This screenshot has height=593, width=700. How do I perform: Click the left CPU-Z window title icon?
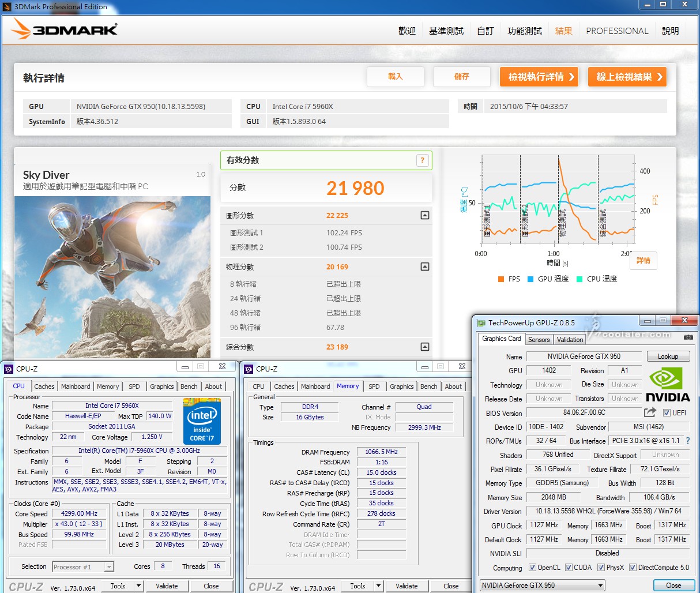pyautogui.click(x=9, y=369)
